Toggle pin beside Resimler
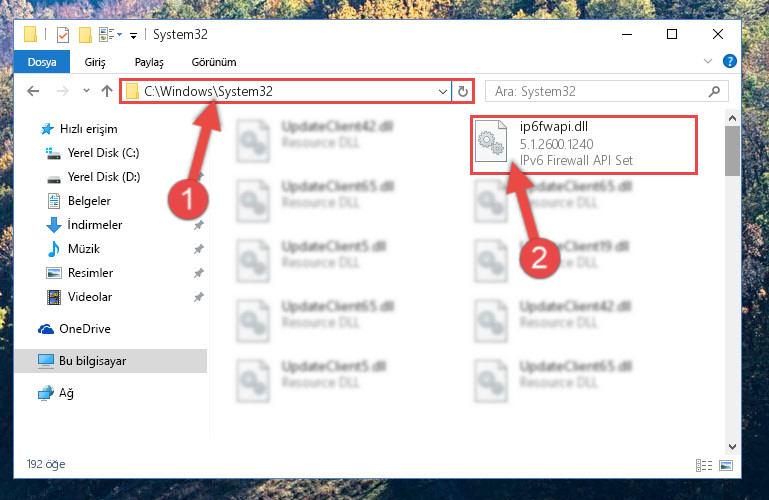769x500 pixels. (x=199, y=273)
